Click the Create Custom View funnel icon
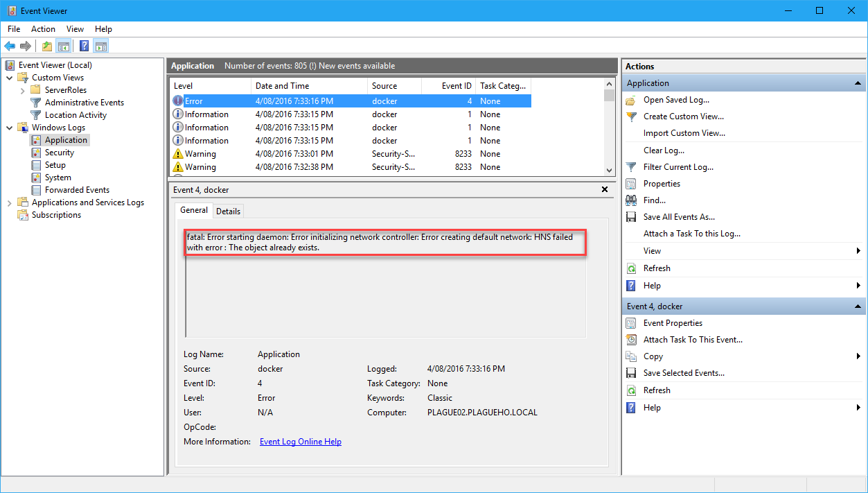868x493 pixels. pos(631,116)
